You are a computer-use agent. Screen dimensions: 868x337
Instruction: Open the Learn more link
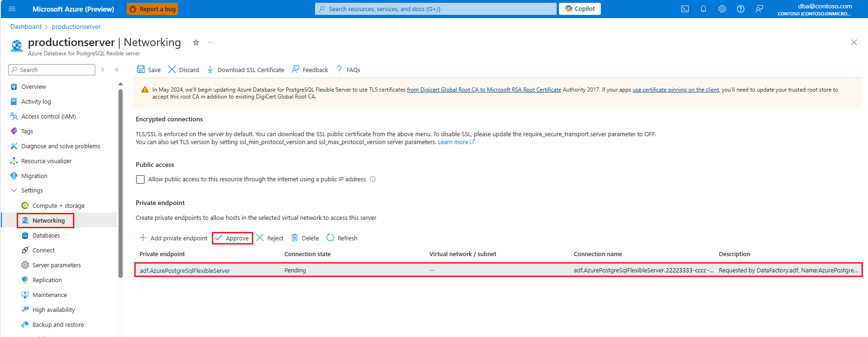456,142
